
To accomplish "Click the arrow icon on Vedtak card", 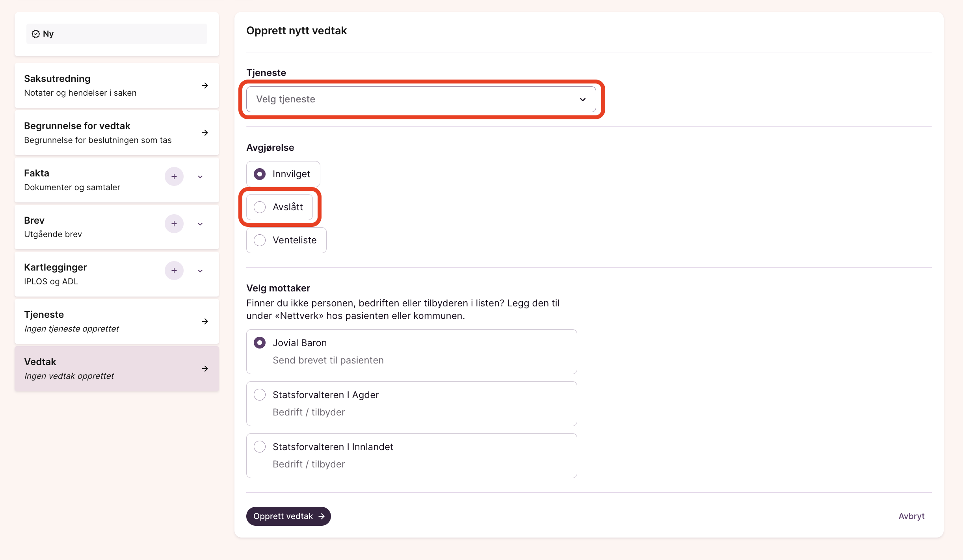I will (x=205, y=369).
